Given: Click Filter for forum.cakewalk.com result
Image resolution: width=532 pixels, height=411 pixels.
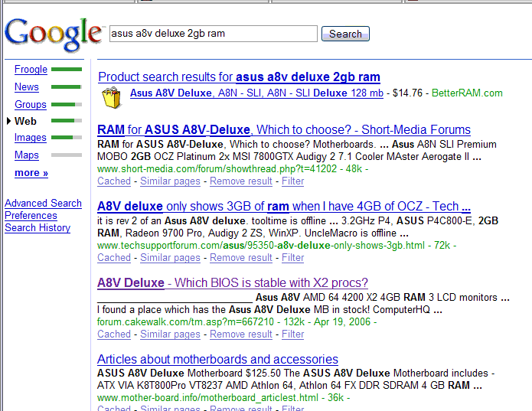Looking at the screenshot, I should [x=293, y=334].
